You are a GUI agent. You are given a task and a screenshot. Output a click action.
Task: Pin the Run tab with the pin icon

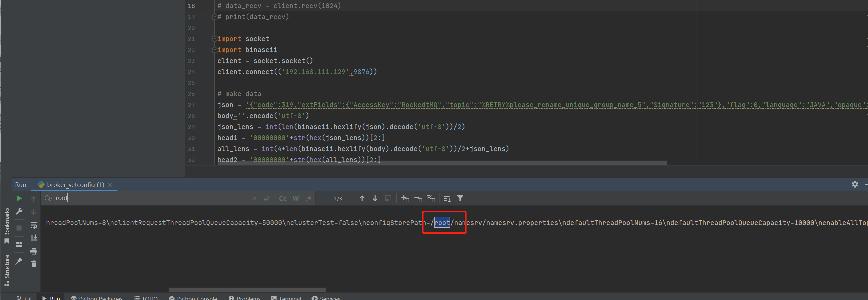[19, 261]
